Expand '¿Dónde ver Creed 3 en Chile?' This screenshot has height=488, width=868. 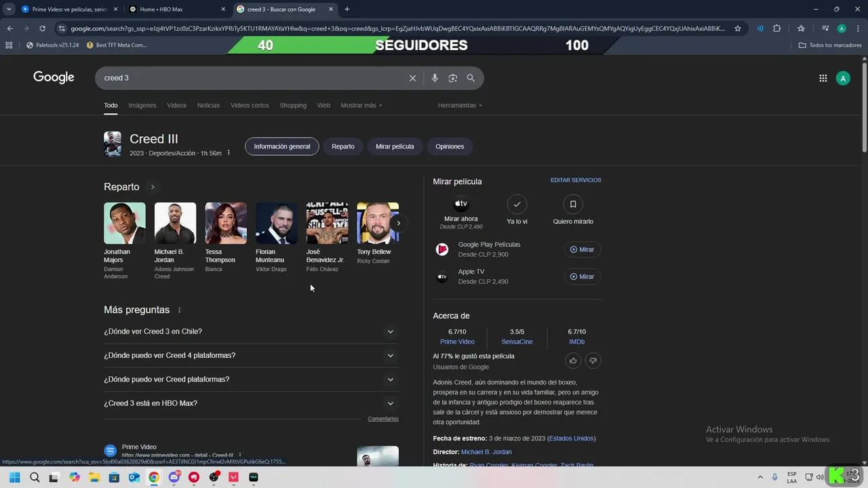coord(251,331)
